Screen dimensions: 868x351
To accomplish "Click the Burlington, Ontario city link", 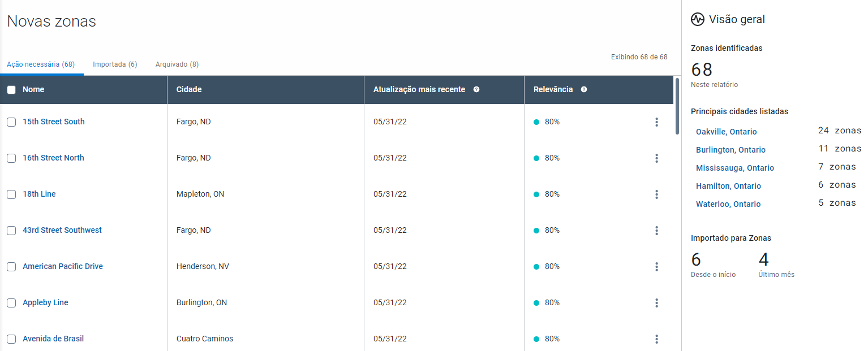I will [x=731, y=149].
